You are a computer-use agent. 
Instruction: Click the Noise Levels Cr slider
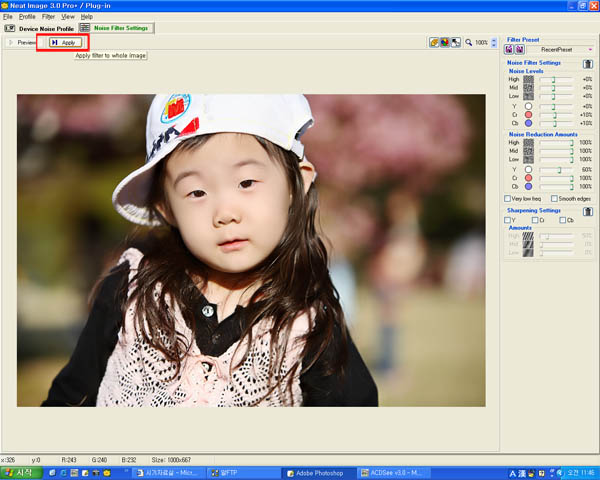pos(556,114)
